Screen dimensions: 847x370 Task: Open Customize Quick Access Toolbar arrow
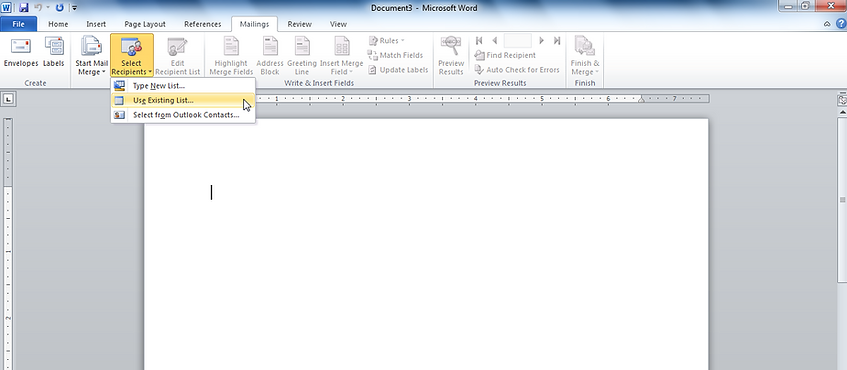74,8
